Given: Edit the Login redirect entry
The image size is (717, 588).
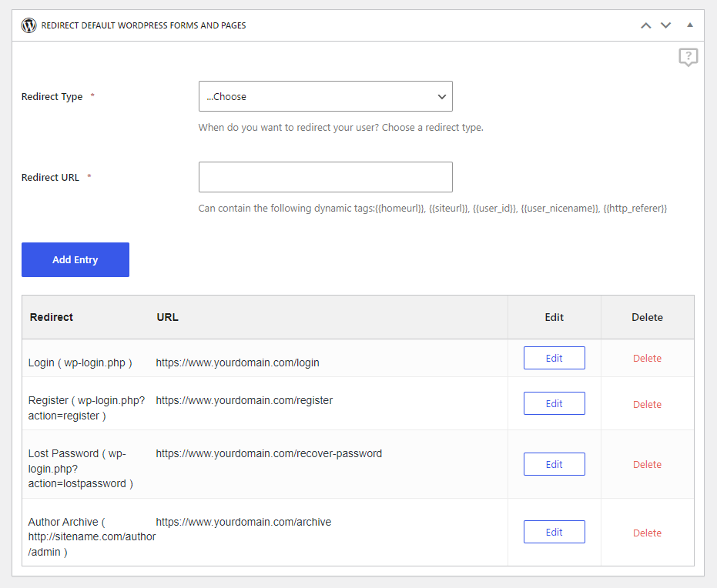Looking at the screenshot, I should [x=555, y=358].
